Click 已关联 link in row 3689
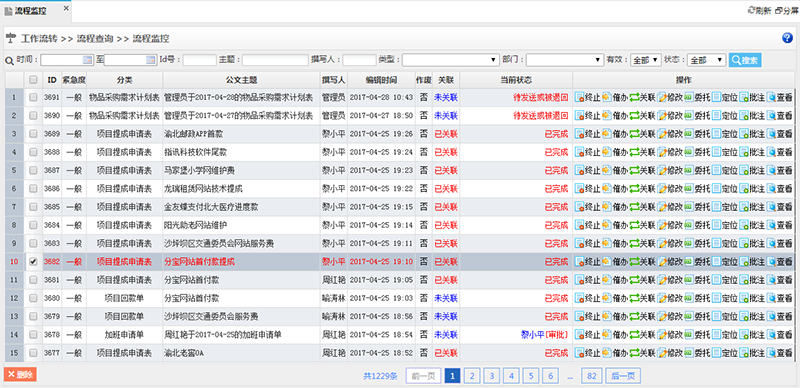The width and height of the screenshot is (800, 388). coord(446,134)
